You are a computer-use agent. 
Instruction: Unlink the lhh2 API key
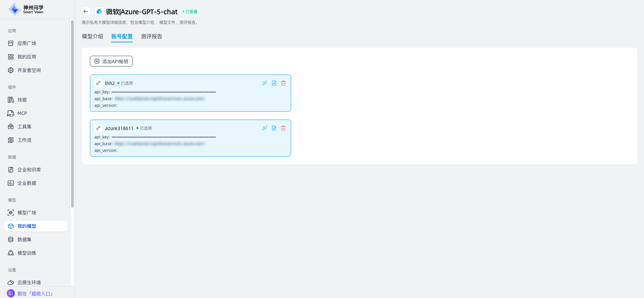(x=265, y=83)
